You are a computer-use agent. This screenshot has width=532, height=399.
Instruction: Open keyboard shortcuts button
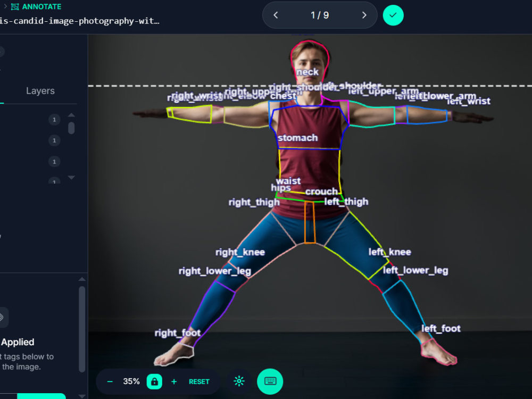(270, 381)
